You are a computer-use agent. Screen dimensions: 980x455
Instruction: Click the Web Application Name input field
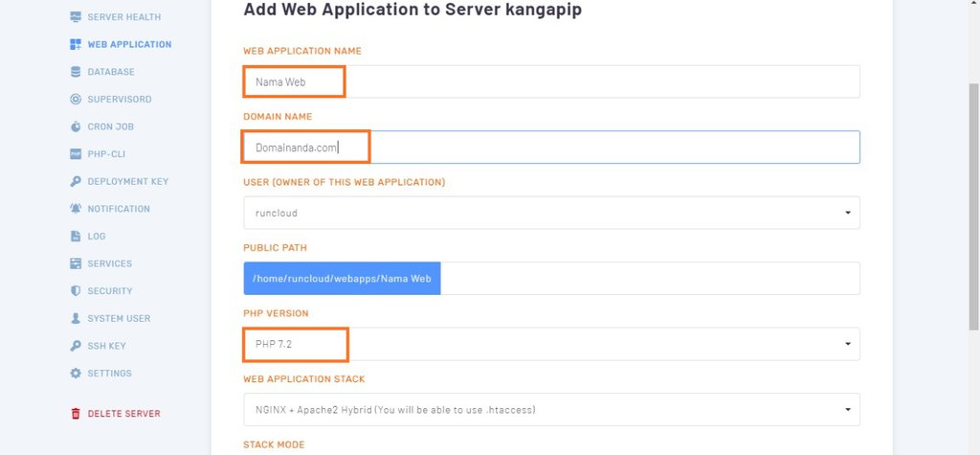pyautogui.click(x=551, y=81)
